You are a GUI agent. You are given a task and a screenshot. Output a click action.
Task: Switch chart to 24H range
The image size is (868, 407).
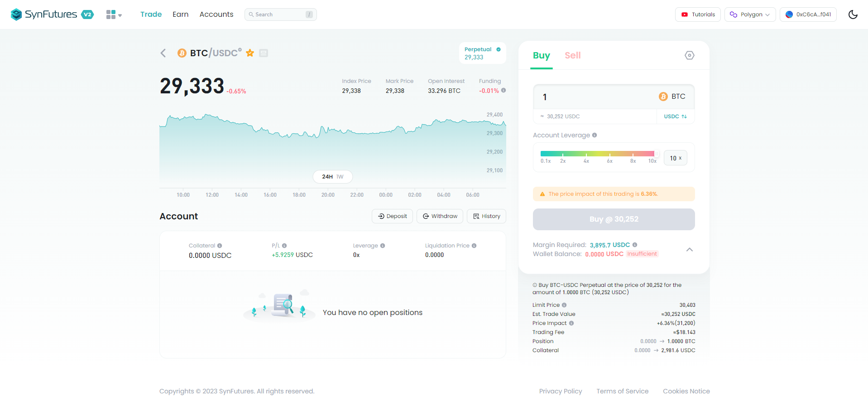tap(327, 177)
